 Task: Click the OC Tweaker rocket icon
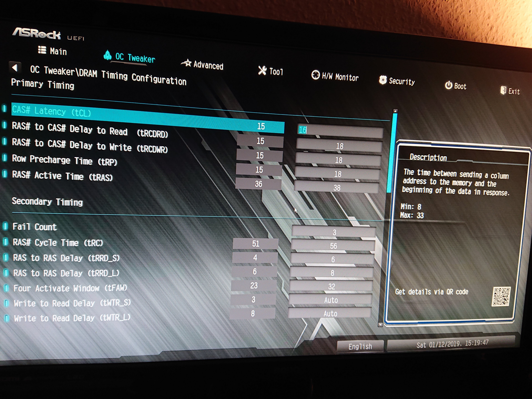point(108,55)
